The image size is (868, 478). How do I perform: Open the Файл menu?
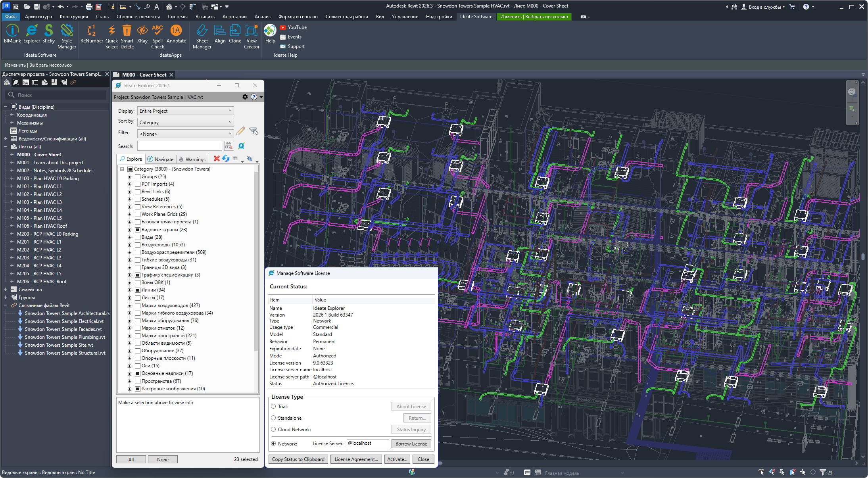[x=11, y=17]
